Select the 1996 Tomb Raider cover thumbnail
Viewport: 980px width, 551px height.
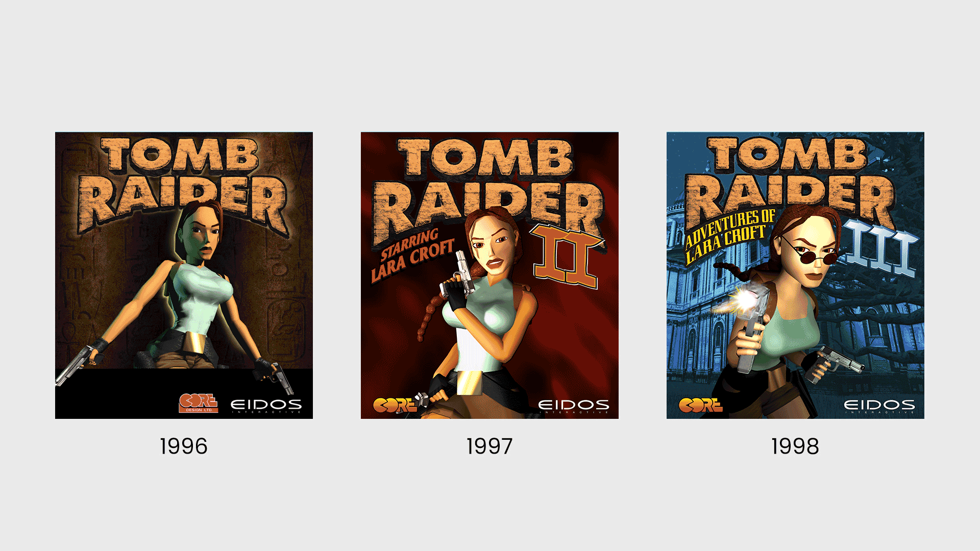(x=184, y=275)
